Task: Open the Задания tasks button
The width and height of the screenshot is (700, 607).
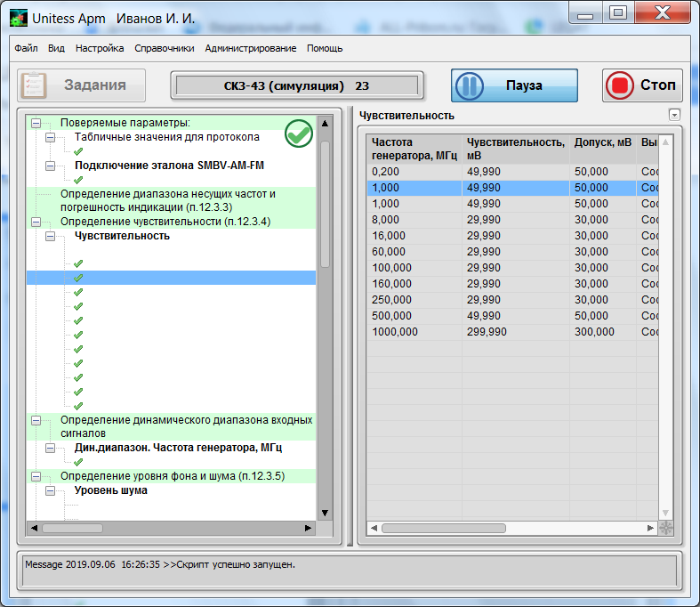Action: click(x=84, y=85)
